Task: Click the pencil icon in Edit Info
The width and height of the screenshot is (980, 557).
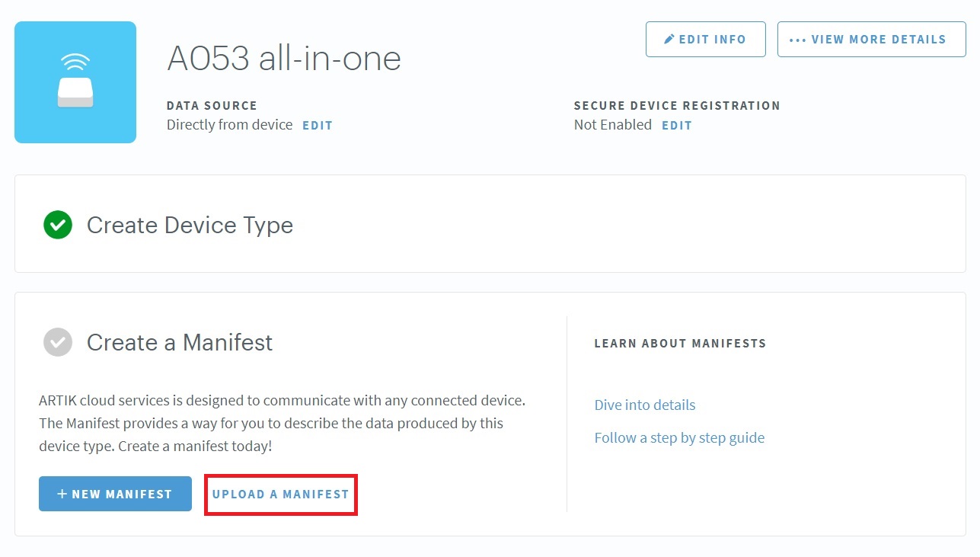Action: [x=669, y=39]
